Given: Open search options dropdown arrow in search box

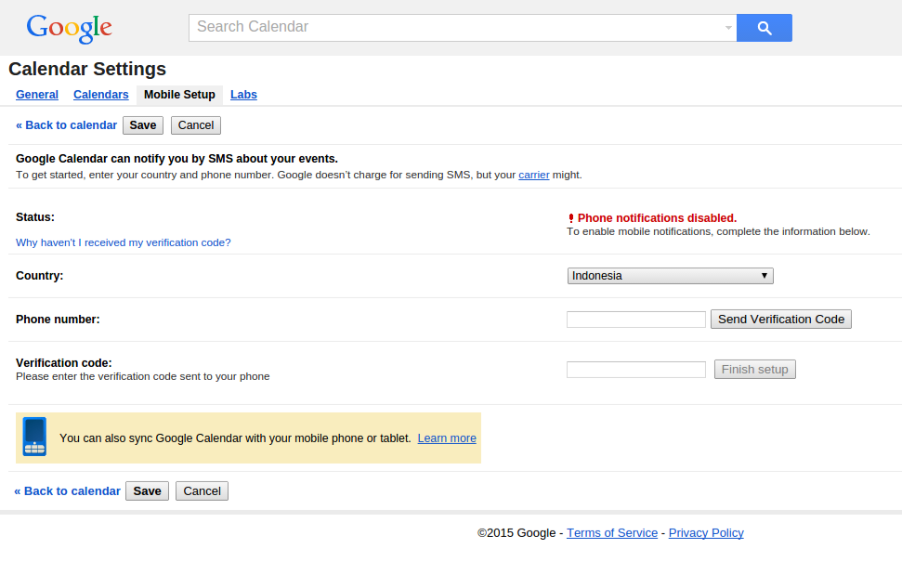Looking at the screenshot, I should click(x=728, y=28).
